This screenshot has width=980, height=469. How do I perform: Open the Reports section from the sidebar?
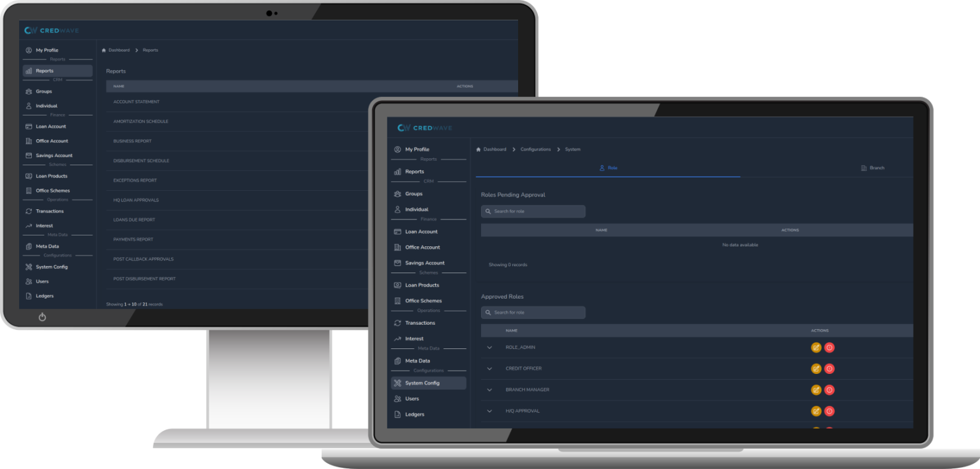[x=418, y=171]
